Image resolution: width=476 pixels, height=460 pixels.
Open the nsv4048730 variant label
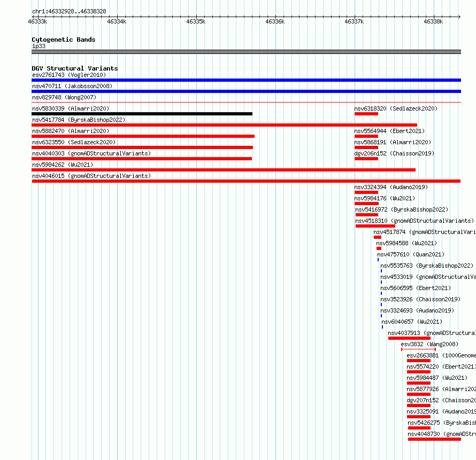pos(442,434)
